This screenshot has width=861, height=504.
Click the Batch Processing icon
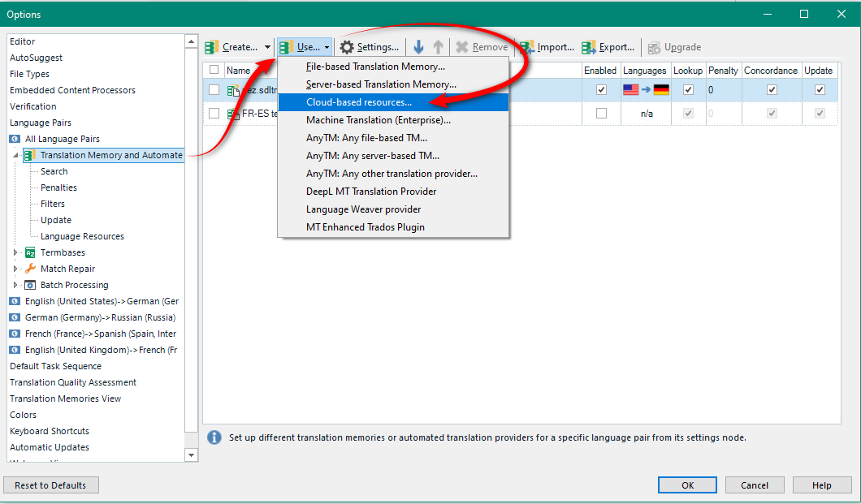click(30, 285)
